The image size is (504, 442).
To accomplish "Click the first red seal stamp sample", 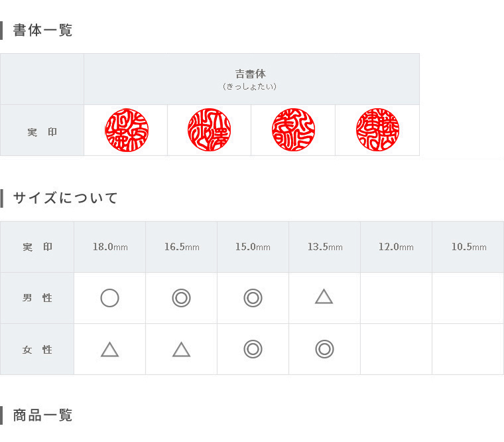I will (127, 130).
